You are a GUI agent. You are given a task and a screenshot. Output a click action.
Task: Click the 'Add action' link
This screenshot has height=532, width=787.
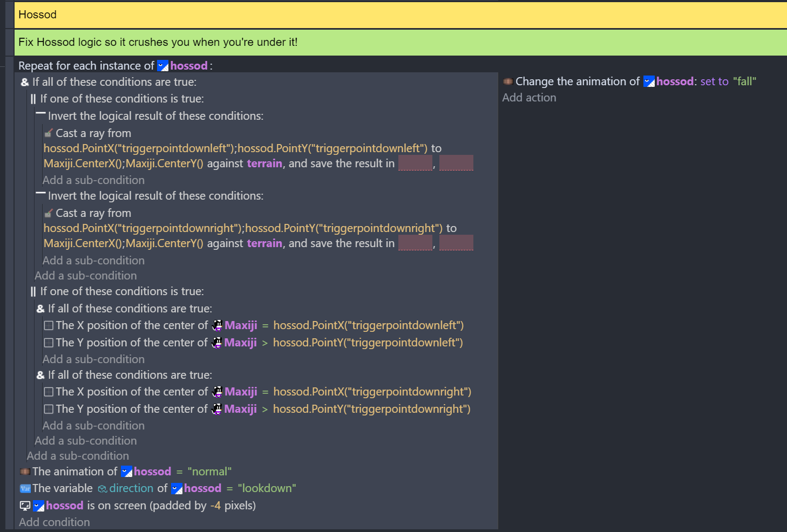(x=529, y=98)
